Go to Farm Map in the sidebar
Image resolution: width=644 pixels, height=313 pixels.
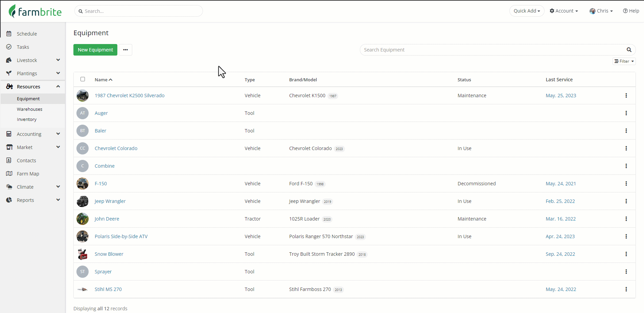point(28,173)
